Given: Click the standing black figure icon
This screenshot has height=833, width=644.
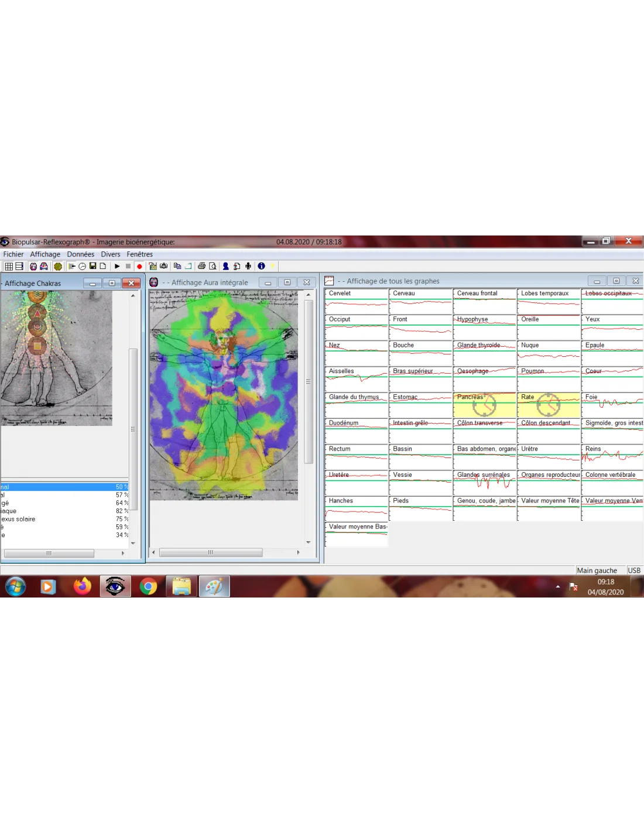Looking at the screenshot, I should tap(248, 267).
